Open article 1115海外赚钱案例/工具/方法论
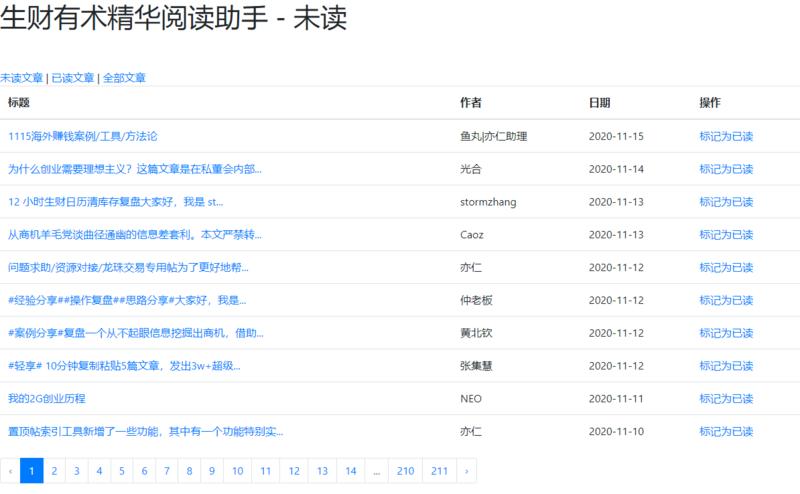 pyautogui.click(x=83, y=136)
